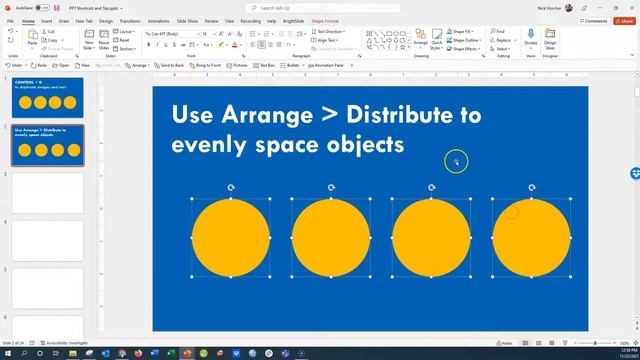Switch to the Design tab
The image size is (640, 360).
pyautogui.click(x=106, y=21)
